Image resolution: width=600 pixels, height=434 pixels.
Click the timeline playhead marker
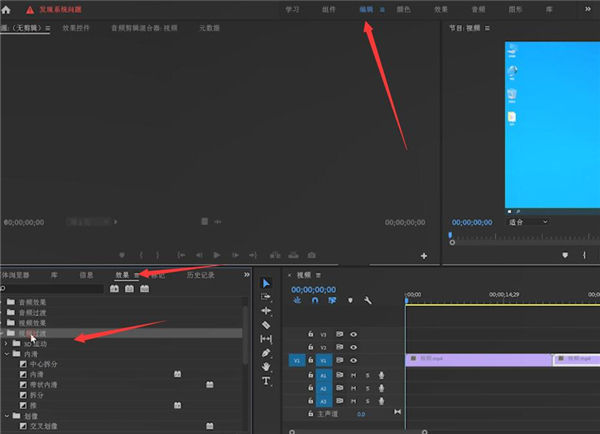tap(406, 299)
